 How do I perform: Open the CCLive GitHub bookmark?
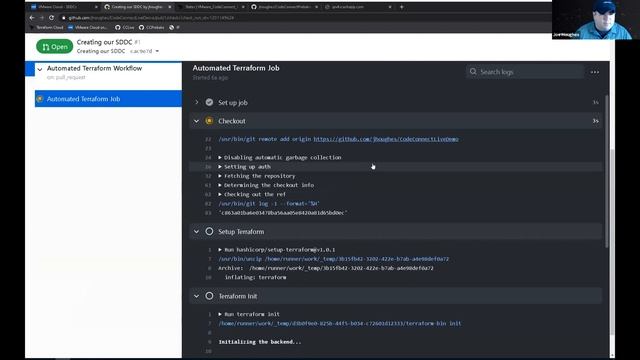point(125,27)
